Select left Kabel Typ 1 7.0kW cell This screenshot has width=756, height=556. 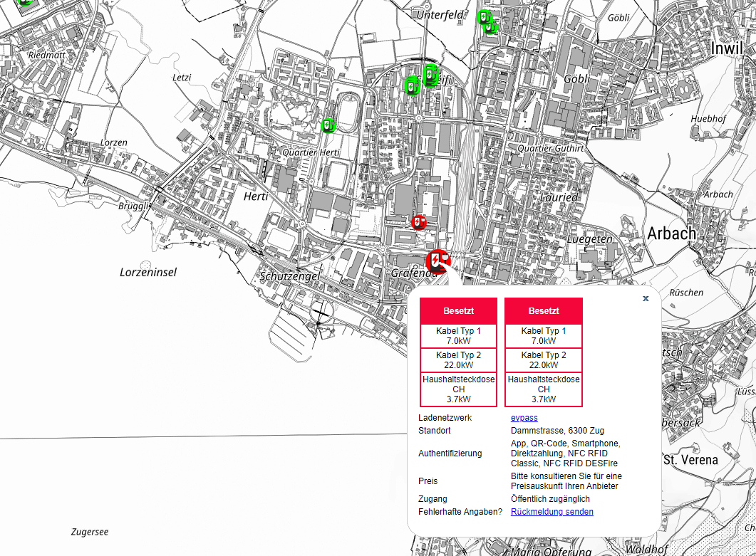coord(458,336)
